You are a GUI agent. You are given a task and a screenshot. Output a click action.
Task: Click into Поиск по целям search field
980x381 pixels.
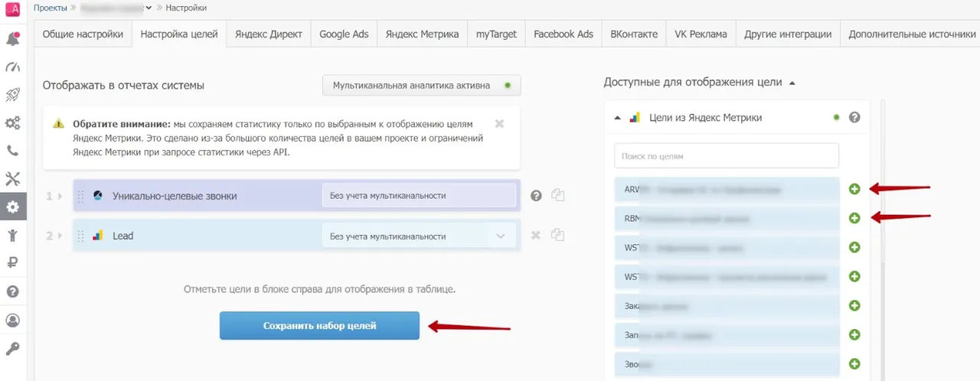[x=727, y=155]
